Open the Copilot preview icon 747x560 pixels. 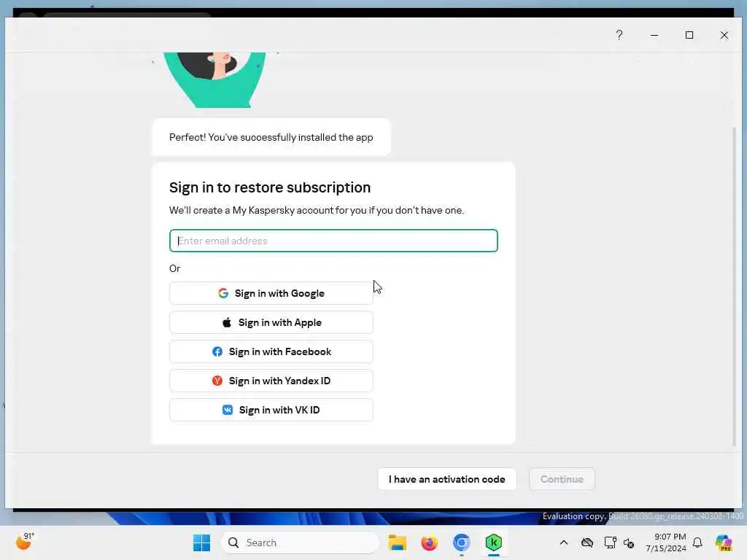[724, 542]
